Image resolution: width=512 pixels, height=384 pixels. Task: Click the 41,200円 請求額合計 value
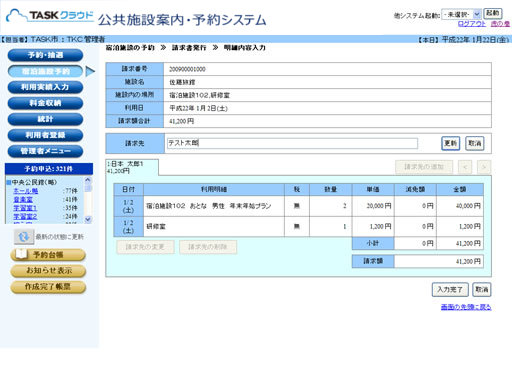(181, 121)
